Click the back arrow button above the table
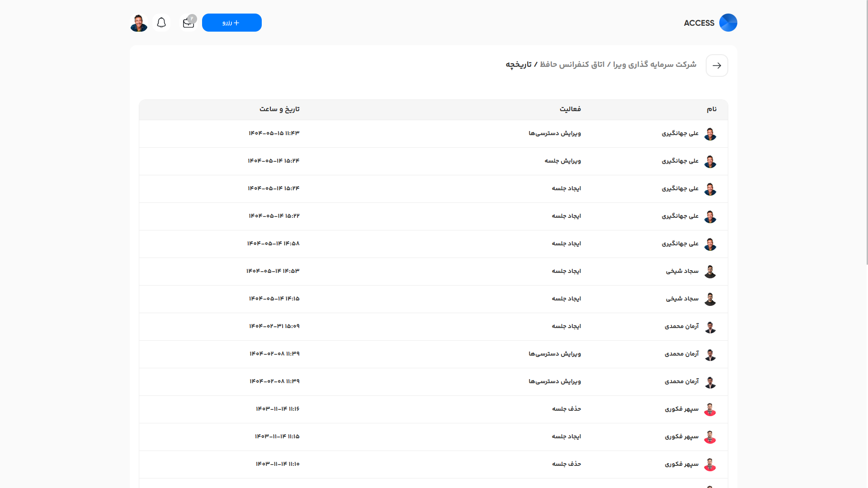The image size is (868, 488). click(x=717, y=66)
